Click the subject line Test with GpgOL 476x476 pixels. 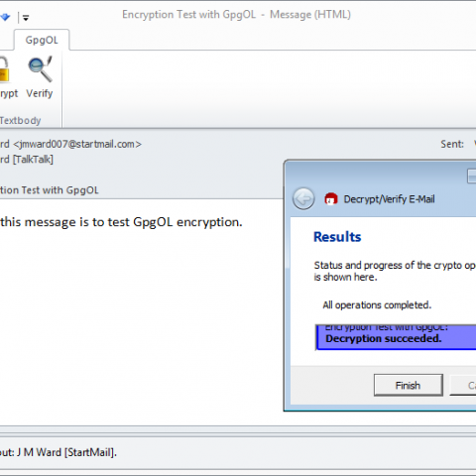pyautogui.click(x=50, y=190)
